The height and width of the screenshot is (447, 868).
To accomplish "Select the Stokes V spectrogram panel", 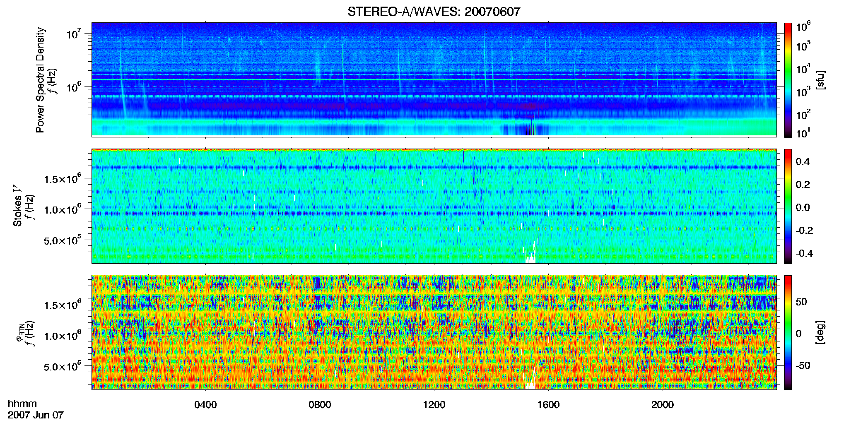I will (x=434, y=206).
